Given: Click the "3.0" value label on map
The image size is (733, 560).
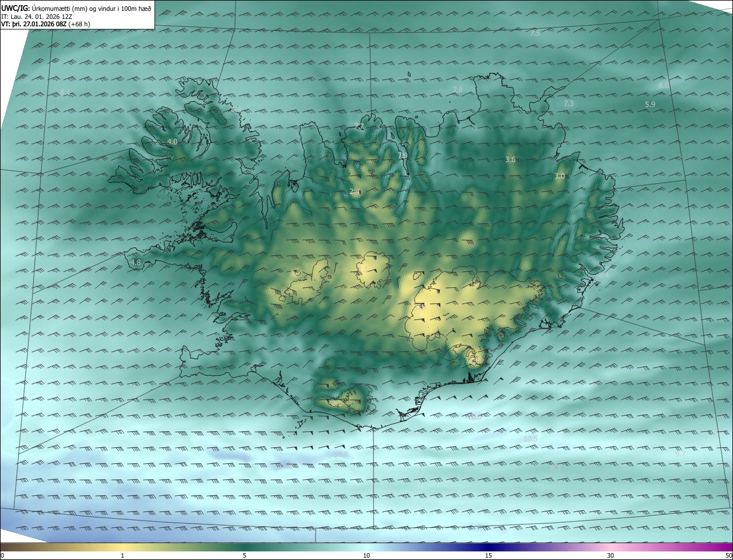Looking at the screenshot, I should [x=559, y=176].
